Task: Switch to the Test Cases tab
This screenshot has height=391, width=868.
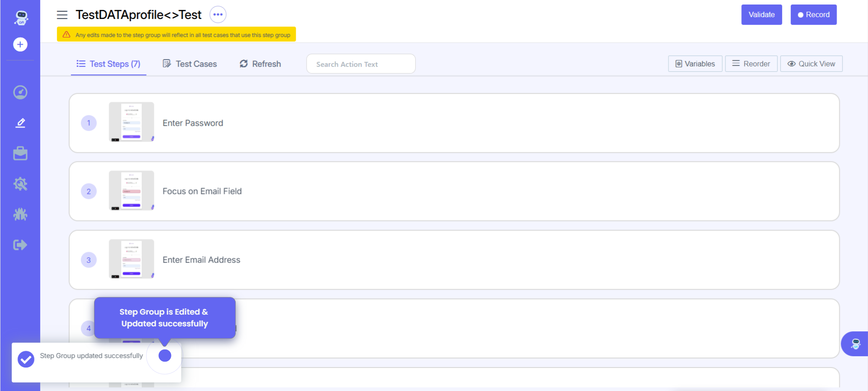Action: click(190, 64)
